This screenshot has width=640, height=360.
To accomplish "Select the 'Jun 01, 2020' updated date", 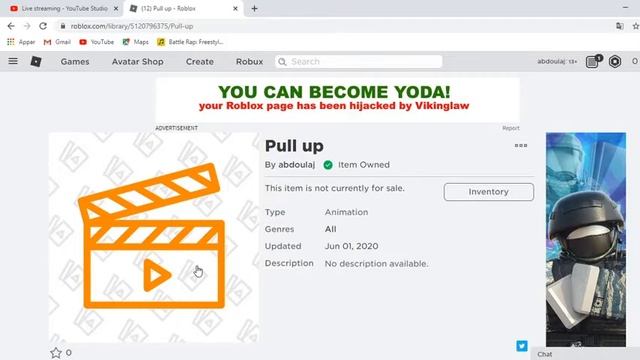I will tap(351, 246).
